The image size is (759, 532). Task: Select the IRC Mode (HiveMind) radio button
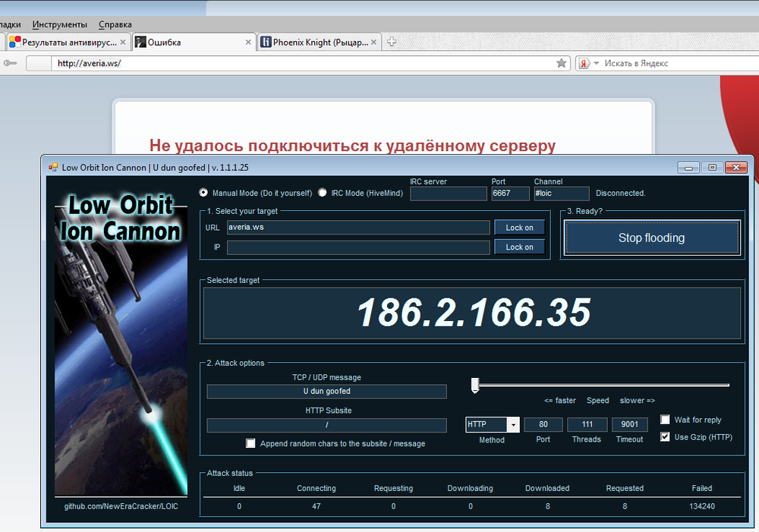(322, 193)
